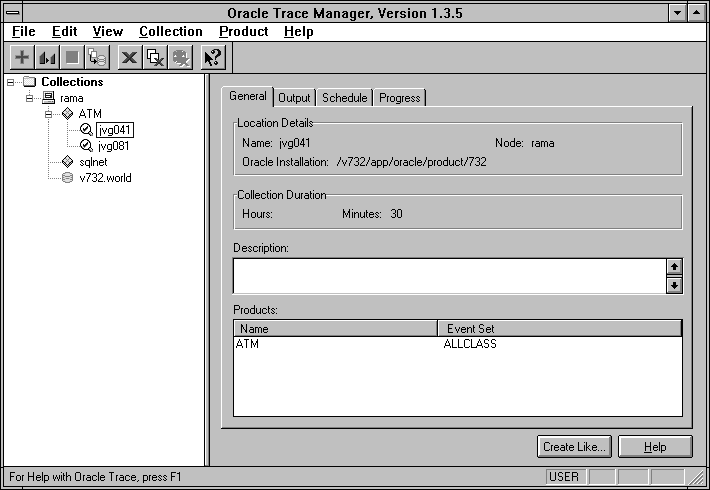Select the rama node label
Viewport: 710px width, 490px height.
click(72, 98)
